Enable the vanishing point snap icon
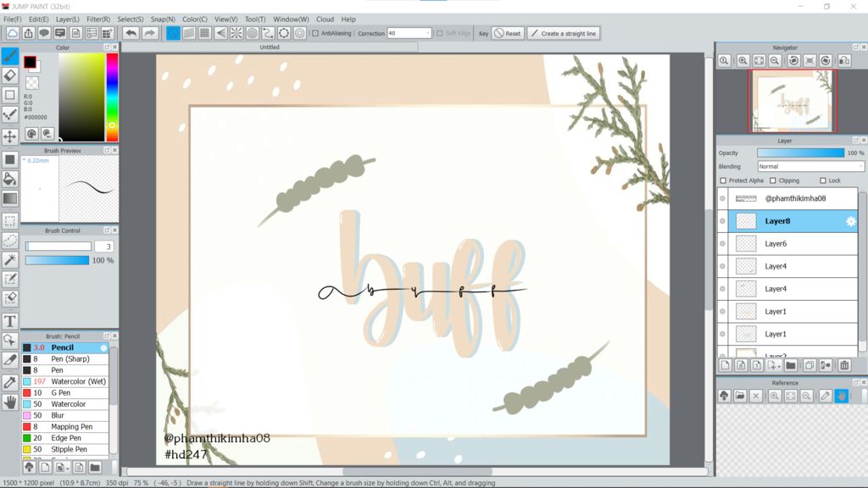Screen dimensions: 868x488 pos(220,33)
